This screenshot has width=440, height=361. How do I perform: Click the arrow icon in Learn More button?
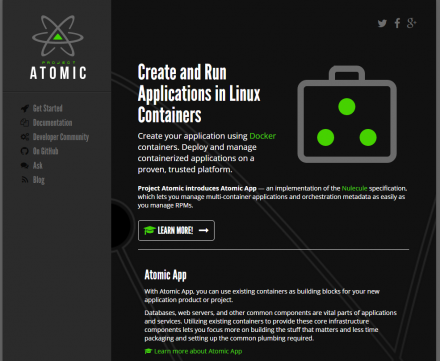click(204, 230)
